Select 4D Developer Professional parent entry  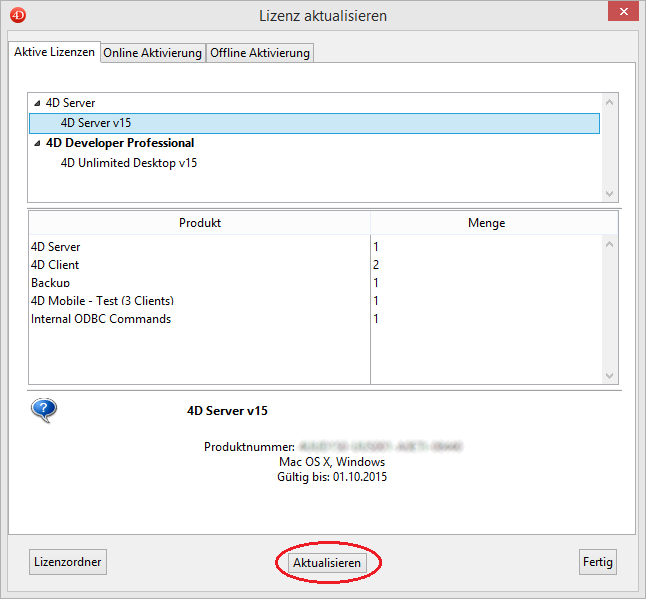[120, 143]
